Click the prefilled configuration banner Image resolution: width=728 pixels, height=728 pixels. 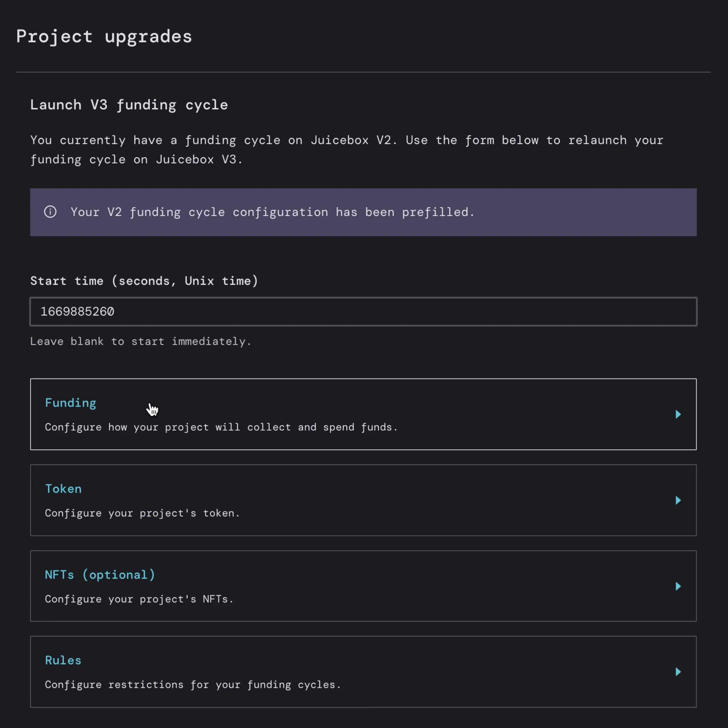[x=364, y=212]
